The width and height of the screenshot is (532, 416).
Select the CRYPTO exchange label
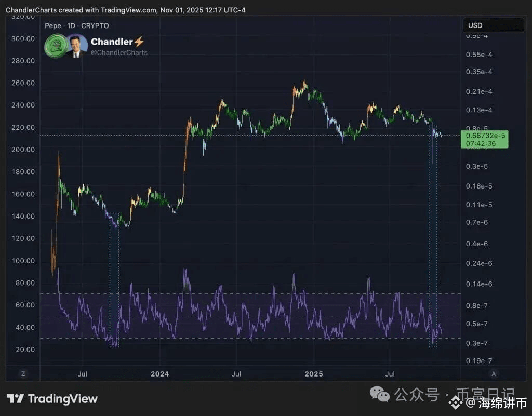coord(96,25)
